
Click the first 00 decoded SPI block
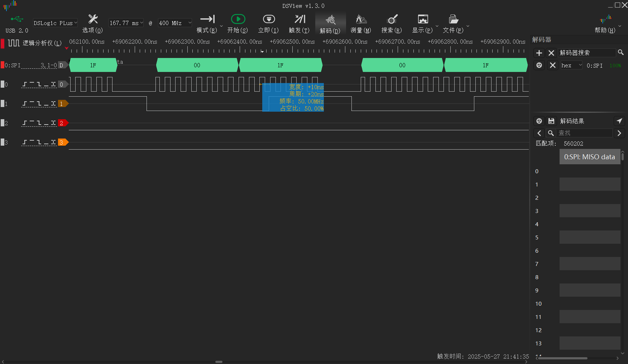click(197, 65)
